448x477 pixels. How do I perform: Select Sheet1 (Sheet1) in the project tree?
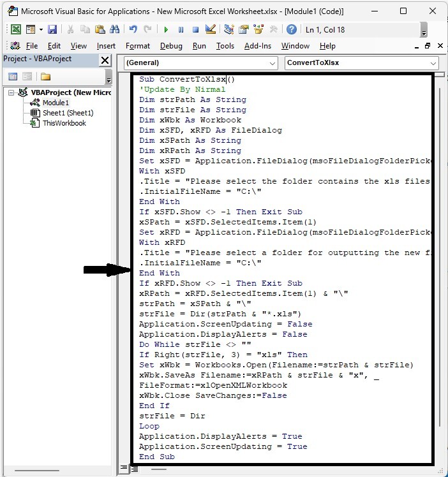click(68, 113)
